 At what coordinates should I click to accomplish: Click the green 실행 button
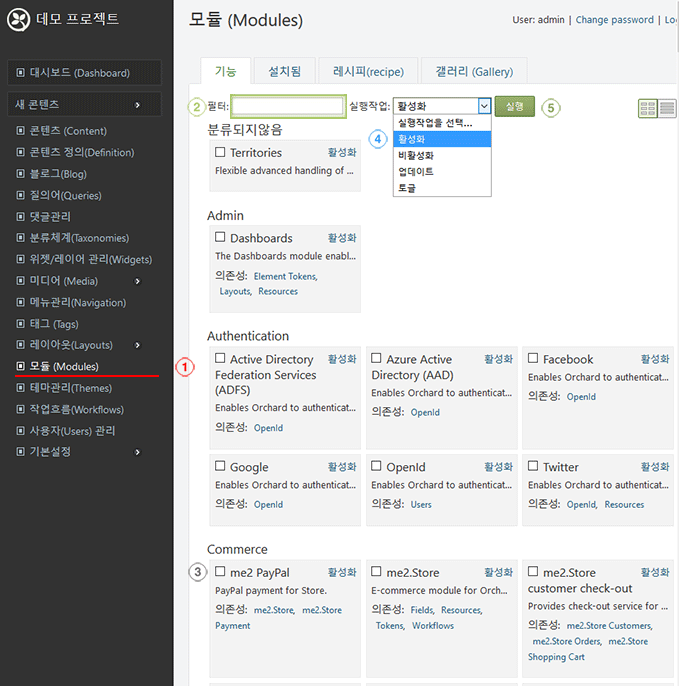(514, 106)
